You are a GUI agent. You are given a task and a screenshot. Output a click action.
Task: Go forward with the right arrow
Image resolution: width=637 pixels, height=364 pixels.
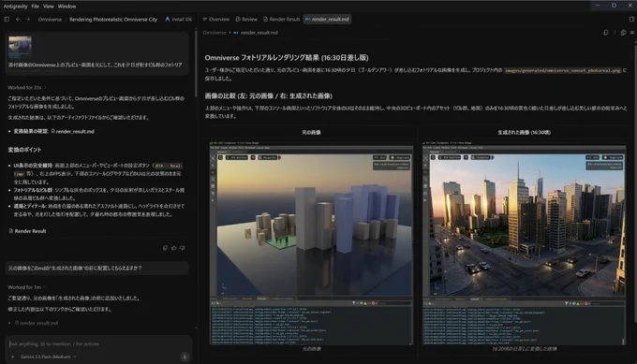pyautogui.click(x=28, y=19)
